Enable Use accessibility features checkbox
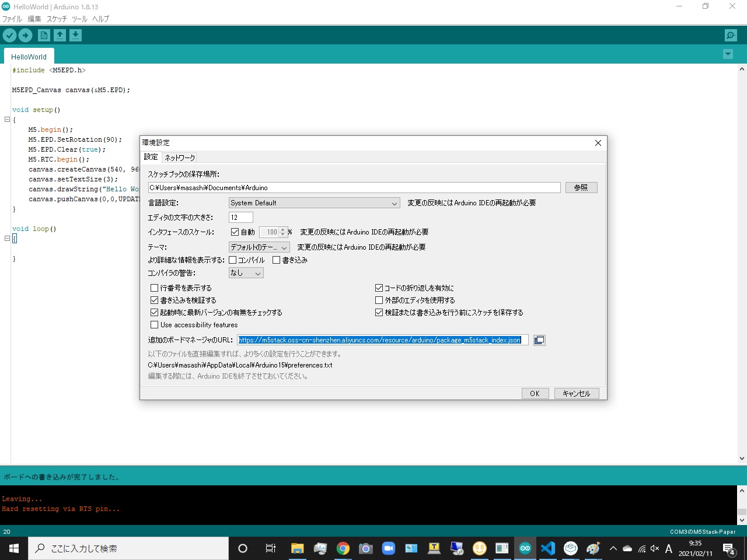Screen dimensions: 747x560 [155, 325]
